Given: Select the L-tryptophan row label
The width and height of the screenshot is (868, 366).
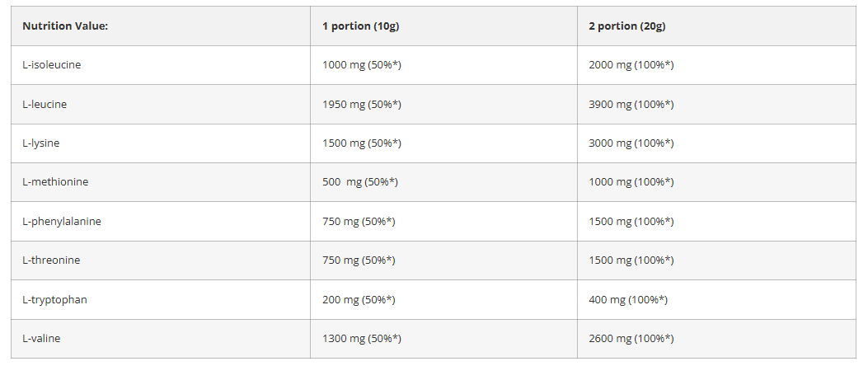Looking at the screenshot, I should click(x=54, y=300).
